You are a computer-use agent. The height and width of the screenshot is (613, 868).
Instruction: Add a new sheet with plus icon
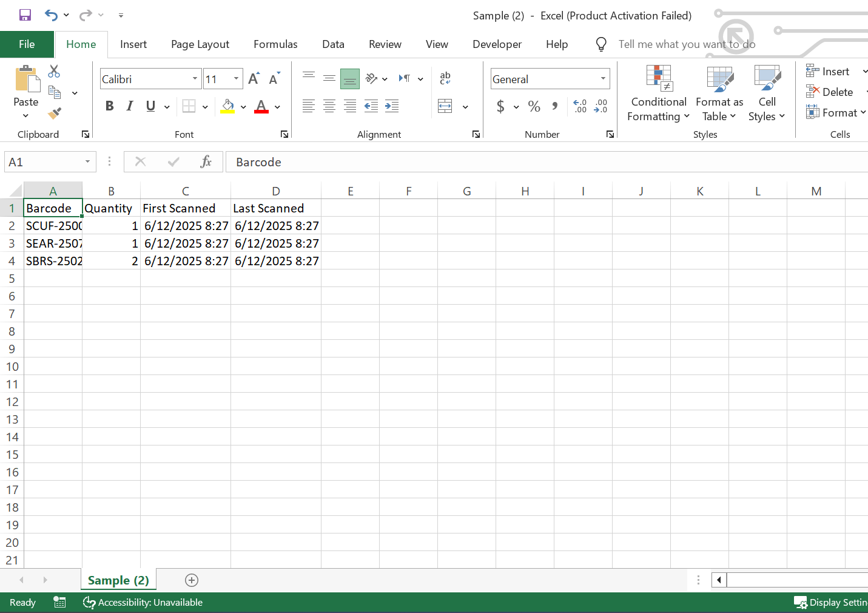coord(192,580)
